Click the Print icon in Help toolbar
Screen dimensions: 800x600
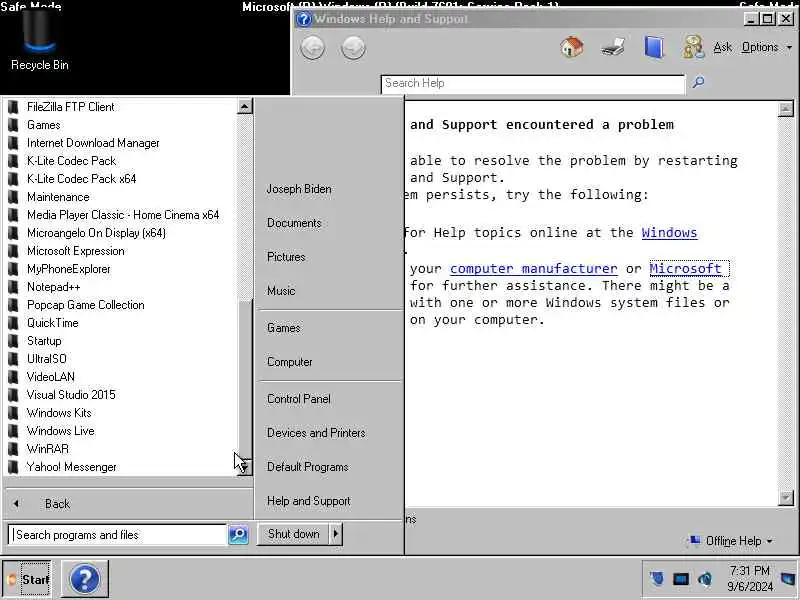613,47
